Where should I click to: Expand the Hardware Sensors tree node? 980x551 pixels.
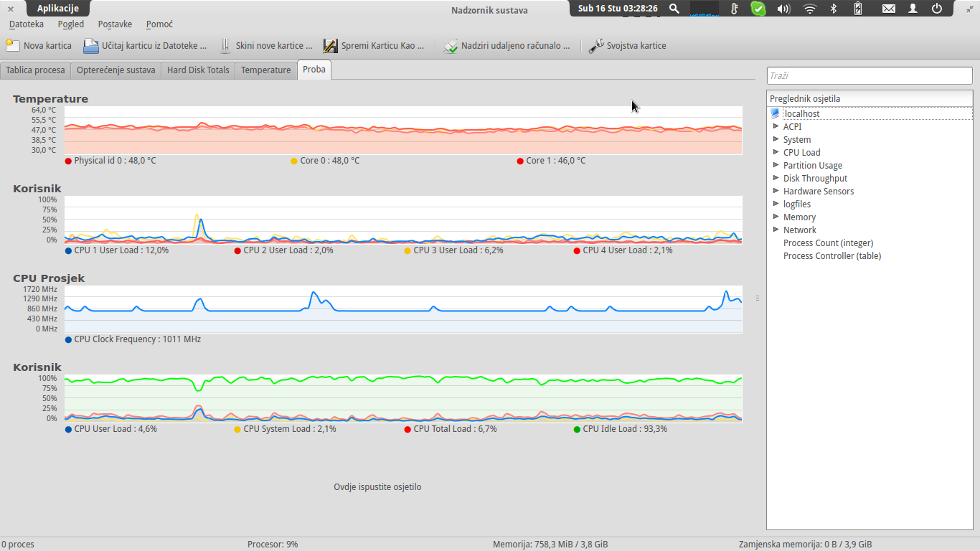coord(776,191)
